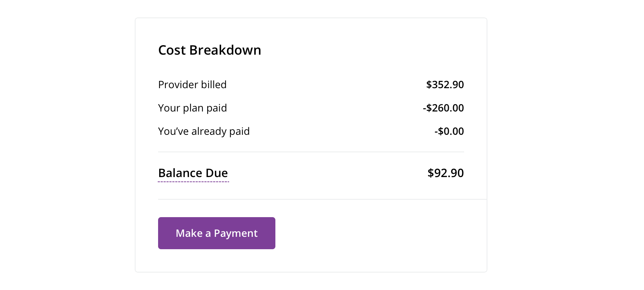The height and width of the screenshot is (290, 644).
Task: Click the Cost Breakdown heading
Action: [x=209, y=50]
